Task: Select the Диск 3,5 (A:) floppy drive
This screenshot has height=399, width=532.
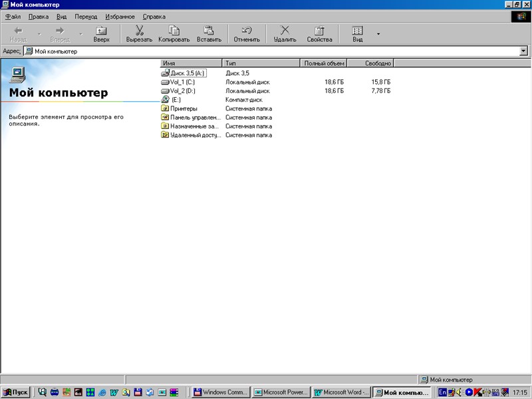Action: (184, 73)
